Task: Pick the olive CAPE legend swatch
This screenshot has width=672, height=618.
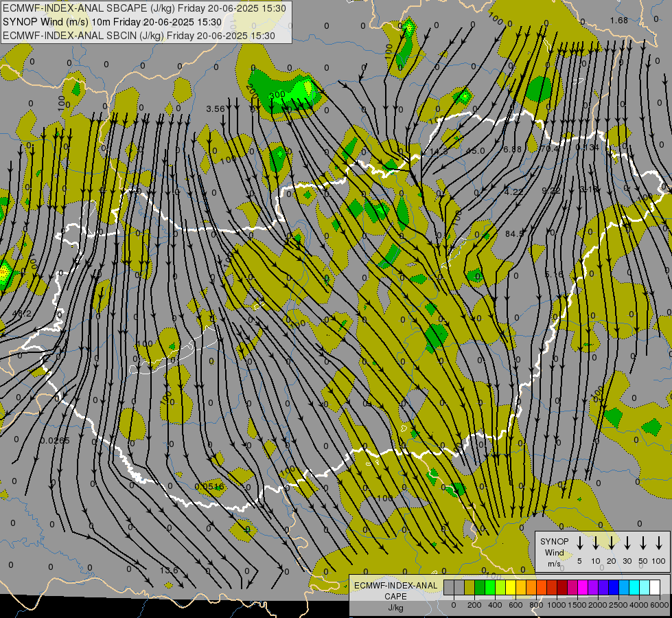Action: [x=470, y=587]
